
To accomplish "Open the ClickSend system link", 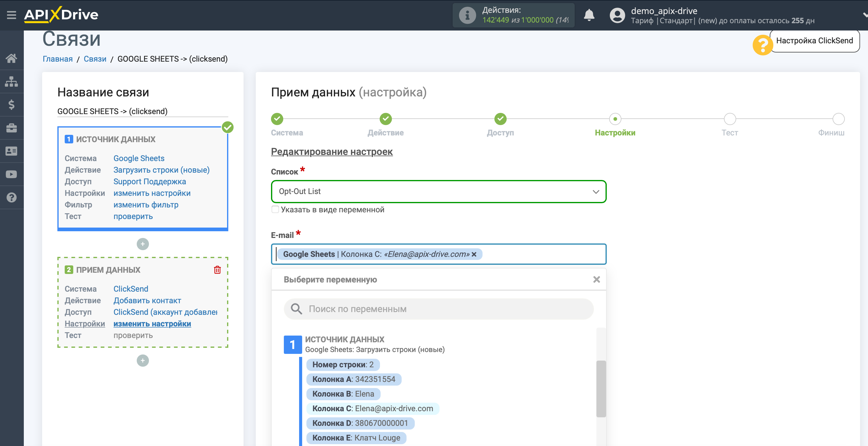I will coord(131,289).
